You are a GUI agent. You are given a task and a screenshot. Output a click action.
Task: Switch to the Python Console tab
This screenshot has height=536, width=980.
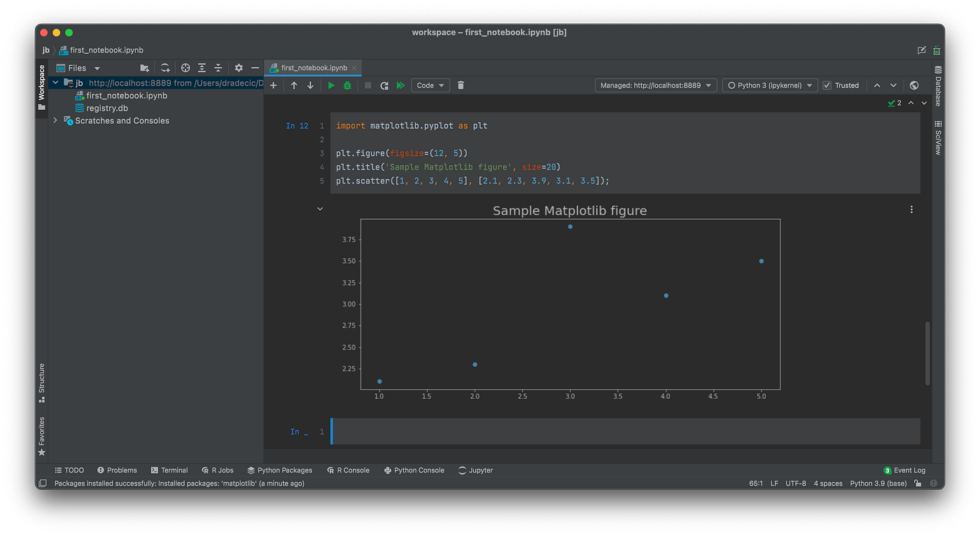(x=414, y=470)
